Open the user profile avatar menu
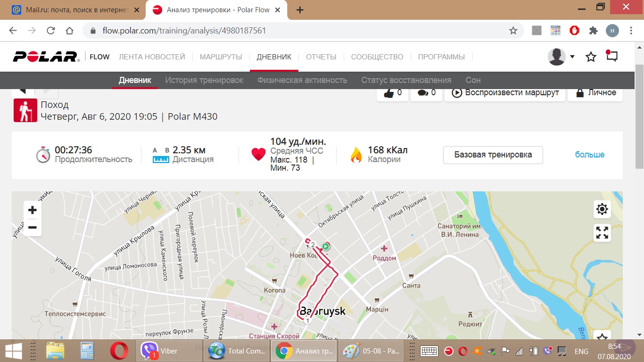This screenshot has width=644, height=362. [x=557, y=57]
